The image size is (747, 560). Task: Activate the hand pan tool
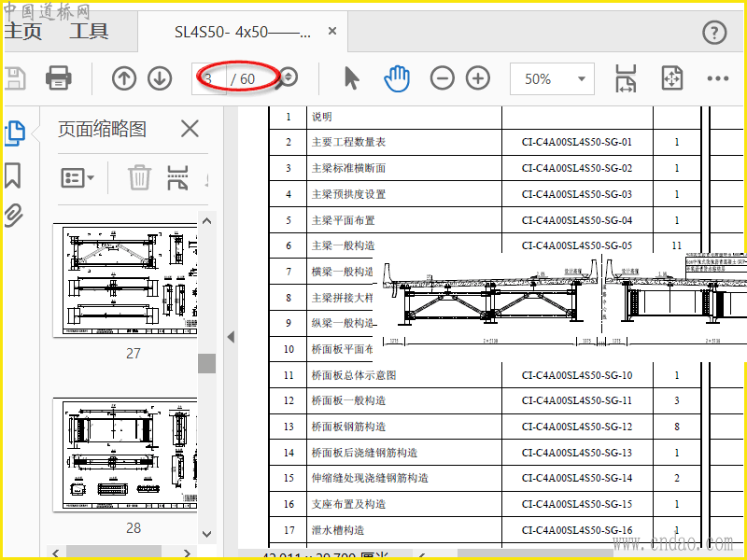(x=397, y=78)
